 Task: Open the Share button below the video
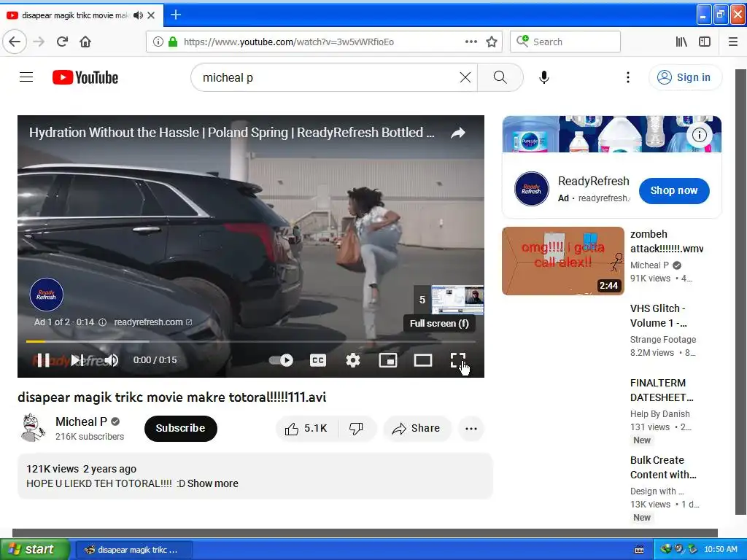(x=417, y=429)
